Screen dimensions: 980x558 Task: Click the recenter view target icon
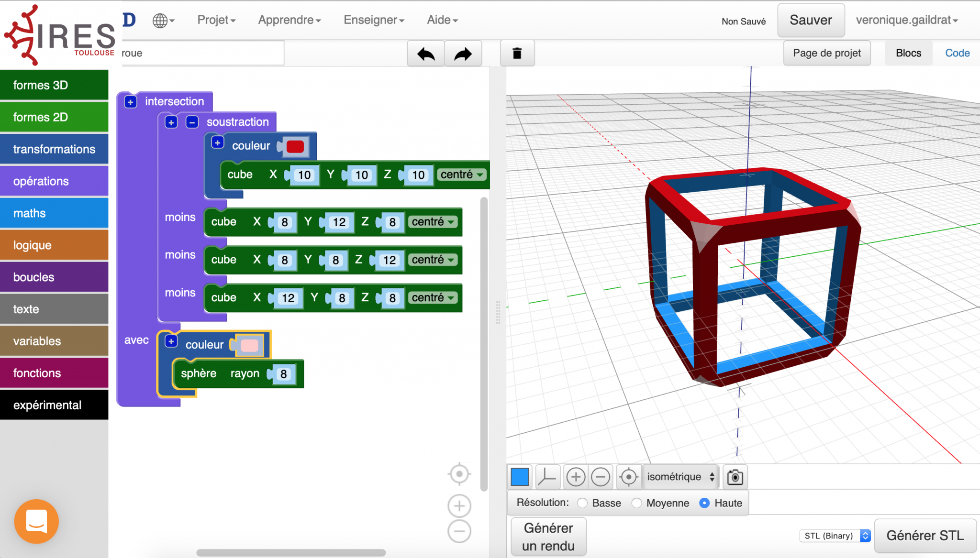click(628, 477)
